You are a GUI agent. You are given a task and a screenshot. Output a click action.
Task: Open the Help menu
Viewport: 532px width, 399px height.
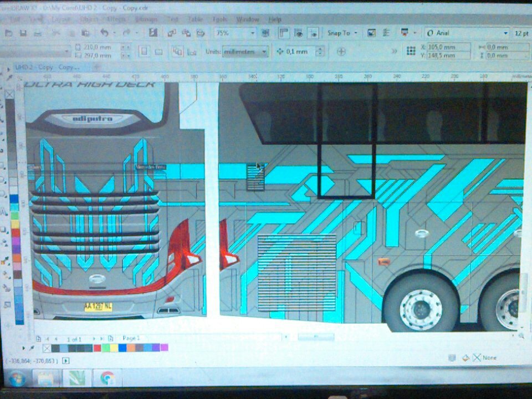tap(275, 19)
